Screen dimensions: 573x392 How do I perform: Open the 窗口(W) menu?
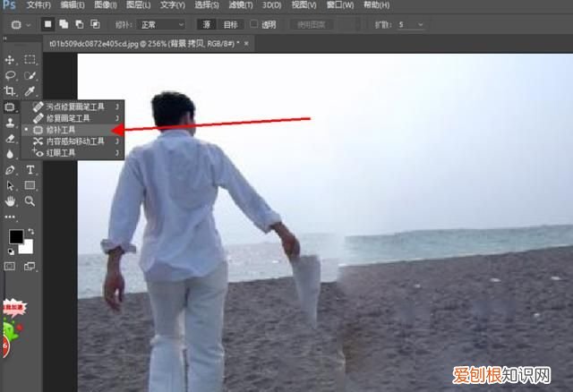click(340, 5)
